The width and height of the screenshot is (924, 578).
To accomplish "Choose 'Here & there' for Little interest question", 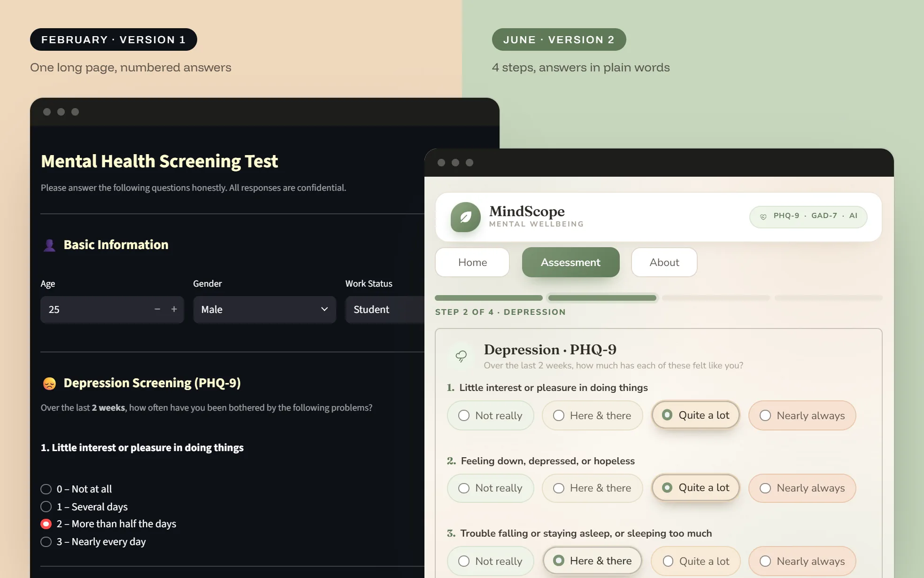I will (592, 415).
